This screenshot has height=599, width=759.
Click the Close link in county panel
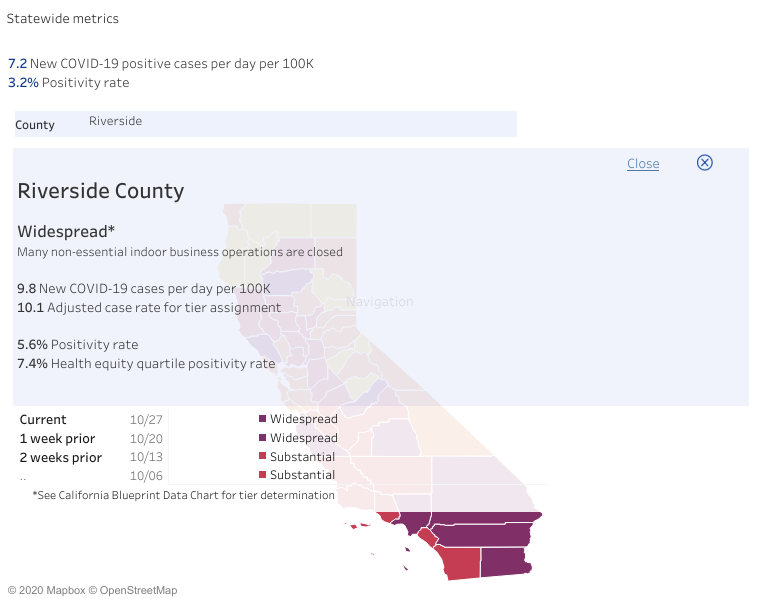pos(643,164)
